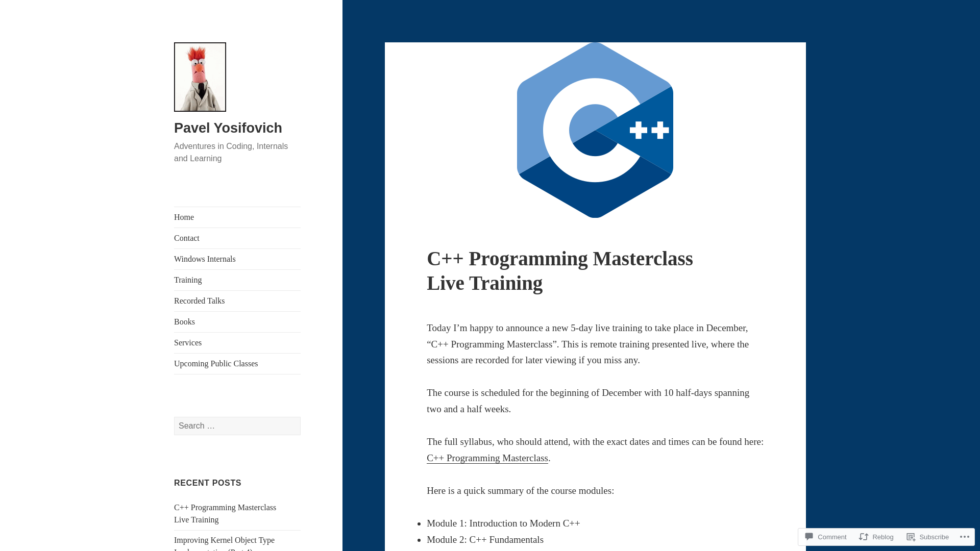Click the C++ Programming Masterclass link
Image resolution: width=980 pixels, height=551 pixels.
click(x=487, y=458)
